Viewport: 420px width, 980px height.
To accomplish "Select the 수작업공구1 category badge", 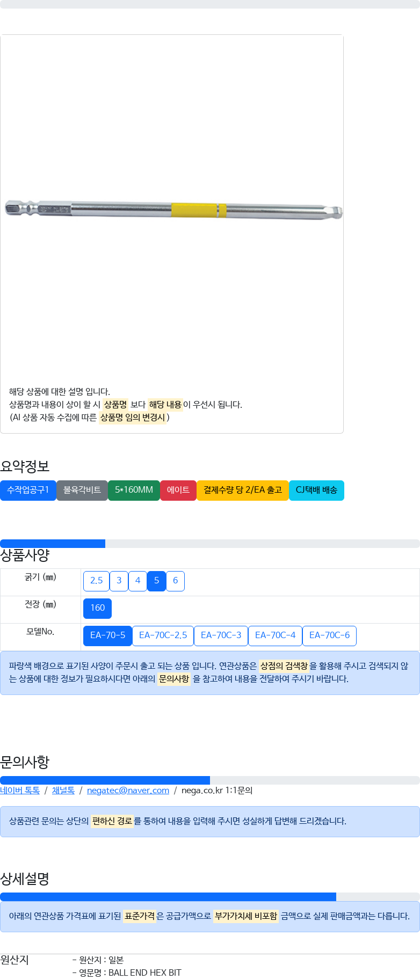I will tap(28, 490).
